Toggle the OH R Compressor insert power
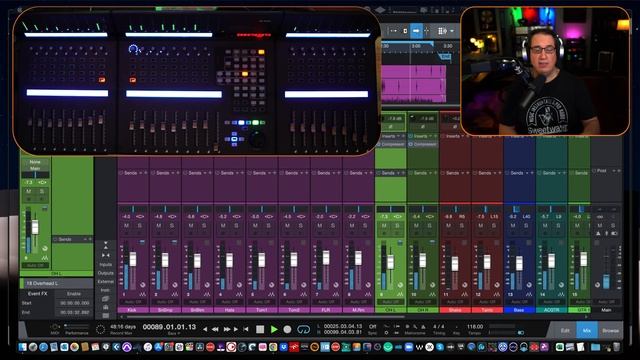 click(411, 144)
